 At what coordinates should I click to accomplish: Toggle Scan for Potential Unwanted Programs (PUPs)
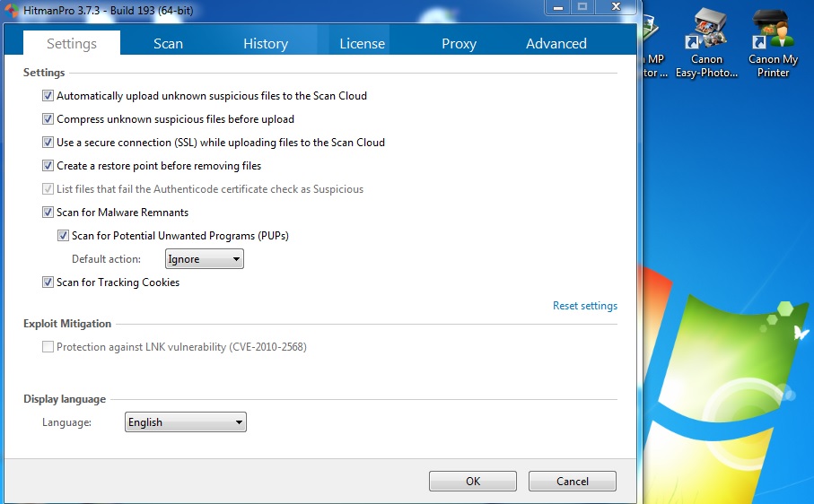63,236
